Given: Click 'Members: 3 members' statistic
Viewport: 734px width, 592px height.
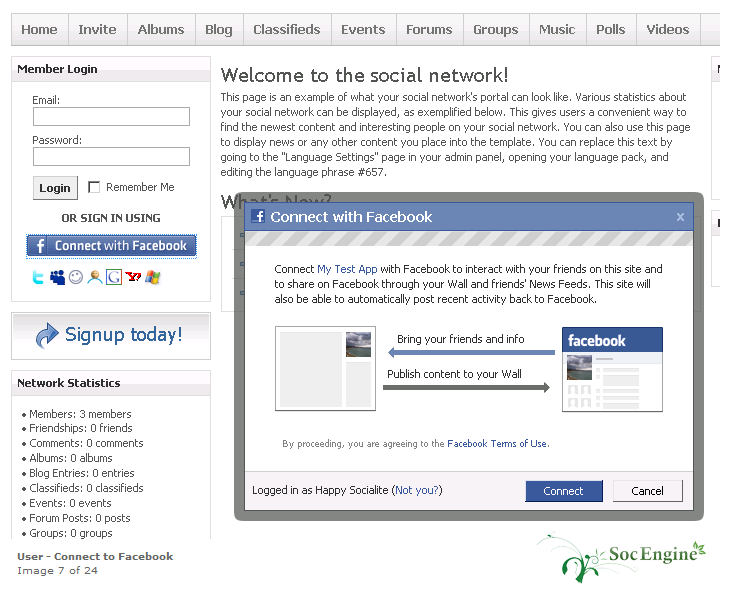Looking at the screenshot, I should [x=80, y=414].
